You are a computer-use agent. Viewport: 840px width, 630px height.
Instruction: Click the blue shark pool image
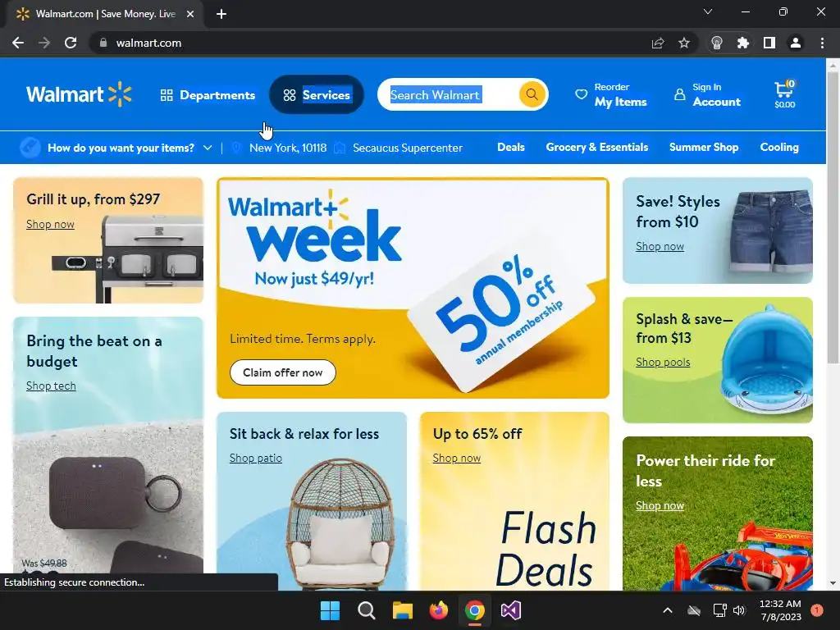(767, 360)
